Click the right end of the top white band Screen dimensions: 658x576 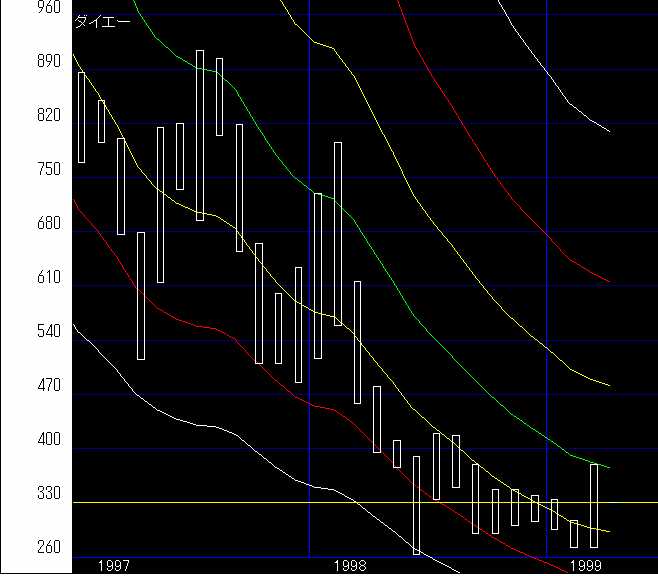(609, 131)
